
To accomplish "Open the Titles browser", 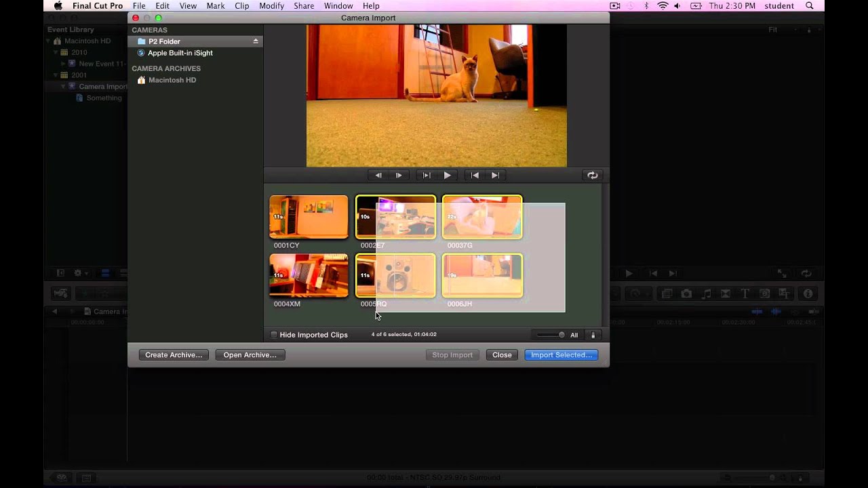I will (x=745, y=293).
